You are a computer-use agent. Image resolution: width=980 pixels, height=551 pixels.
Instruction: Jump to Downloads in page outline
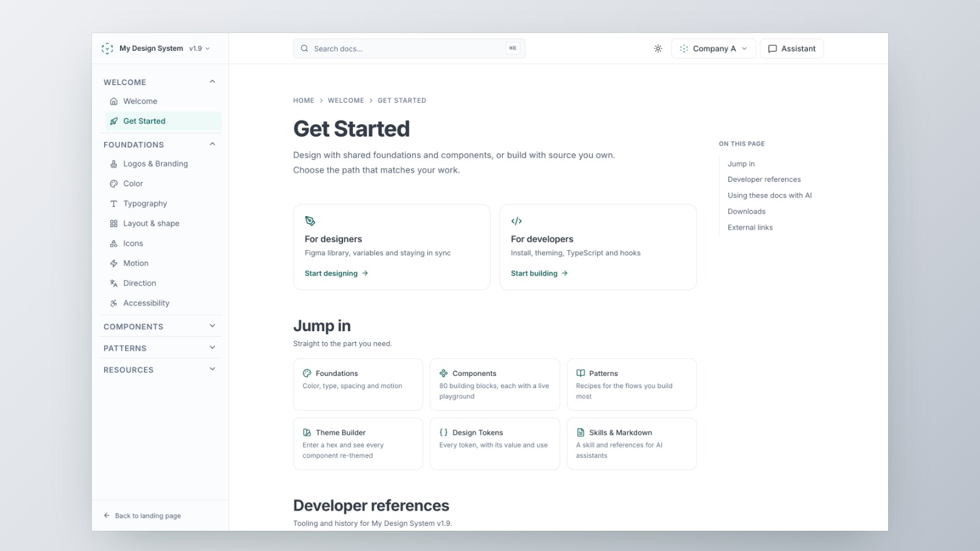[746, 211]
